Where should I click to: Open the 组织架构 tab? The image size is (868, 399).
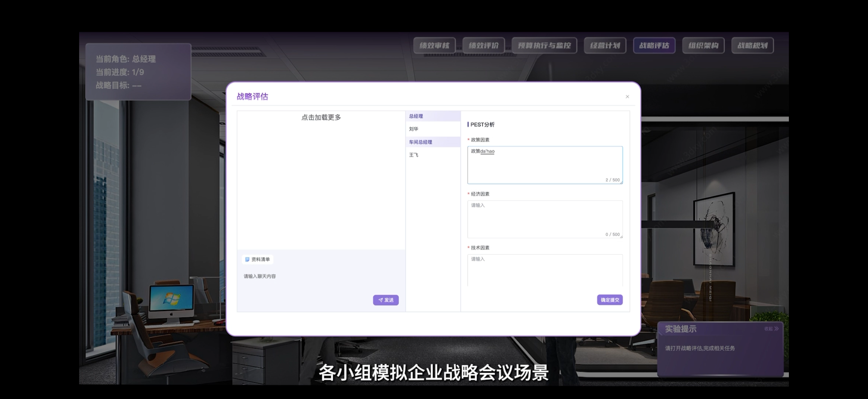tap(703, 45)
